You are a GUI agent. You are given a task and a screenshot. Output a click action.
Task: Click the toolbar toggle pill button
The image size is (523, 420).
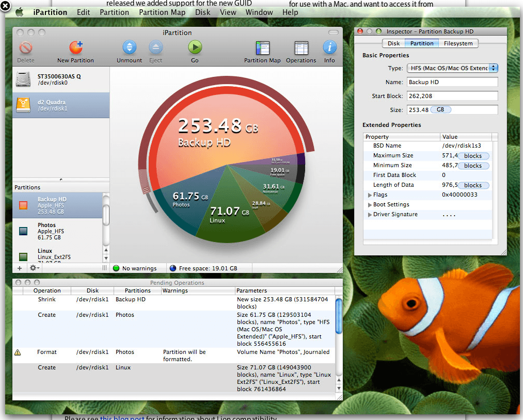point(334,33)
